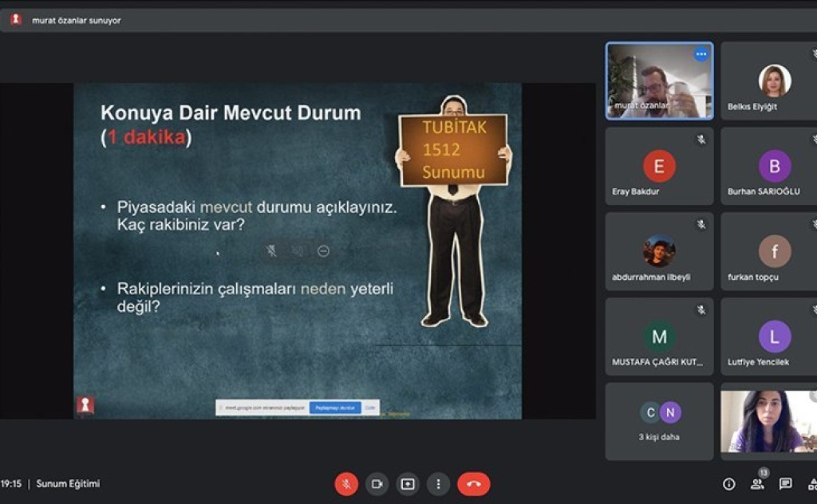Open the '3 kişi daha' overflow tile
The height and width of the screenshot is (504, 817).
(659, 421)
